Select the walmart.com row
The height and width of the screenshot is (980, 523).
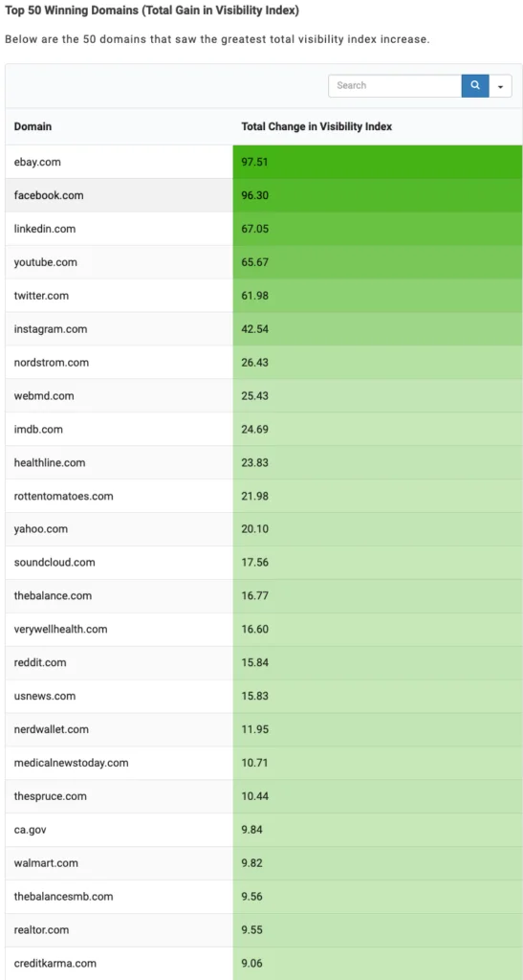pos(263,863)
